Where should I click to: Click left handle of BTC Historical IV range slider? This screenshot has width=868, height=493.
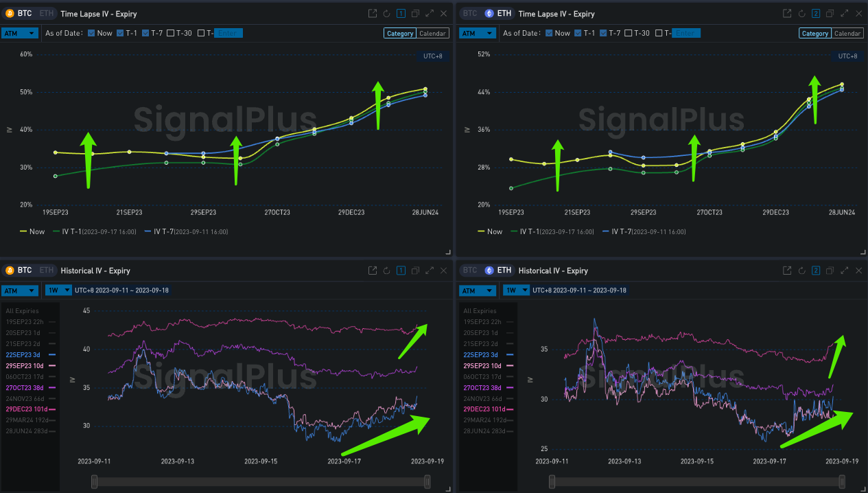(94, 483)
